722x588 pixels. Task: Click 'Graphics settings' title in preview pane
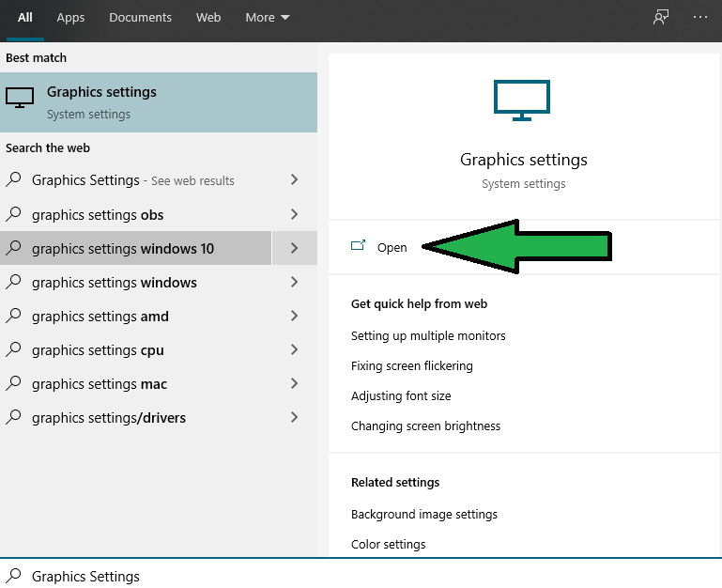point(524,160)
